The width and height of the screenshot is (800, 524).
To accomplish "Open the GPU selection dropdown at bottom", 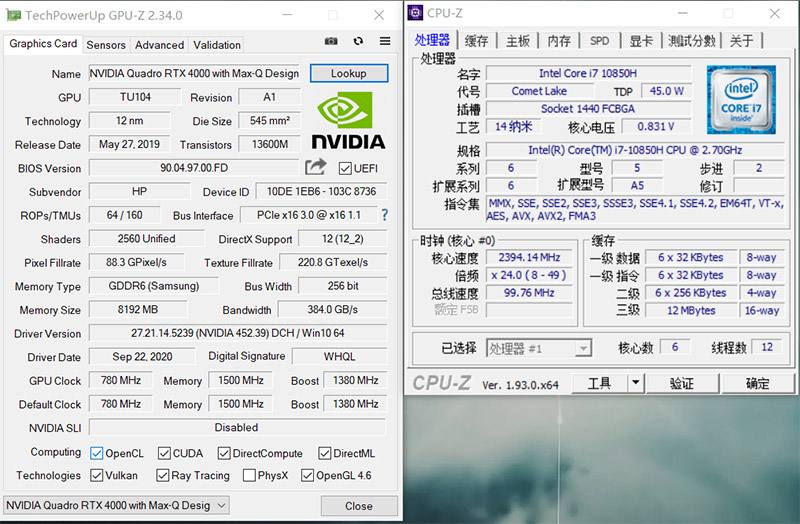I will 116,505.
